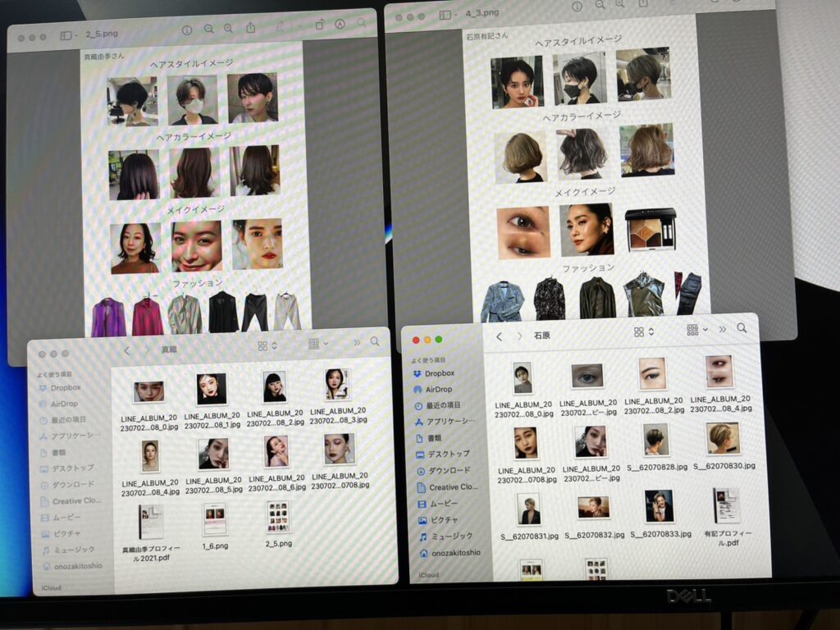This screenshot has width=840, height=630.
Task: Open search in 2_5.png Preview window
Action: click(x=362, y=23)
